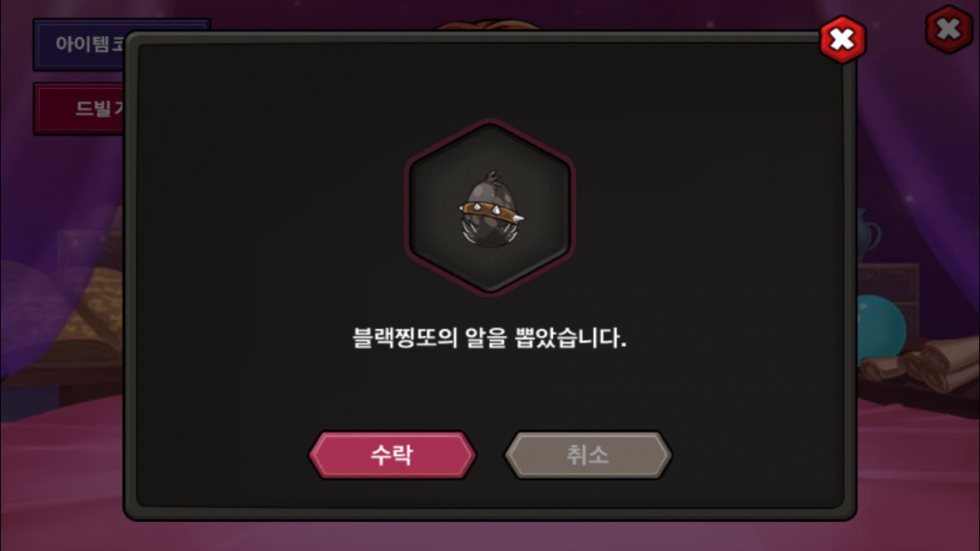Tap the blue vase behind the dialog
This screenshot has height=551, width=980.
(867, 235)
